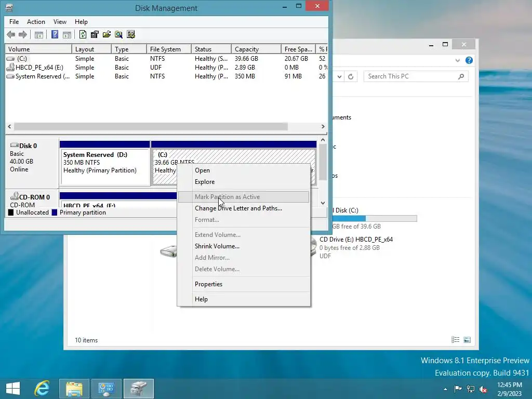Select Shrink Volume from context menu
The image size is (532, 399).
click(x=244, y=246)
